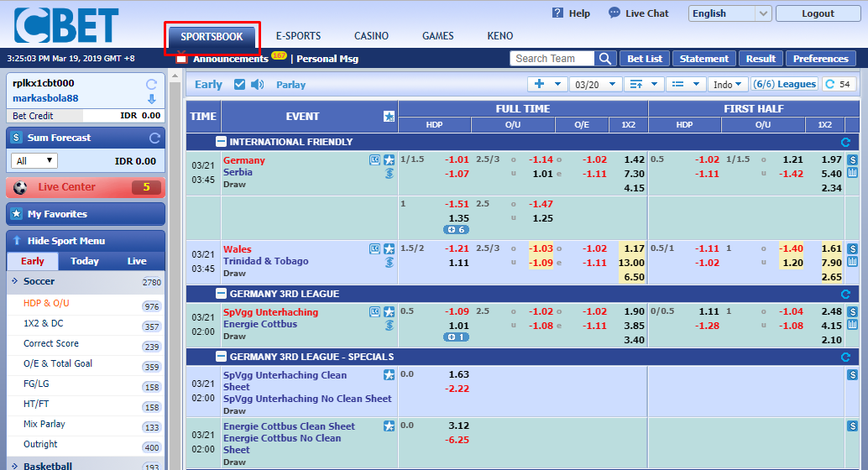Refresh the odds using the 54 countdown button
Viewport: 868px width, 470px height.
tap(838, 84)
